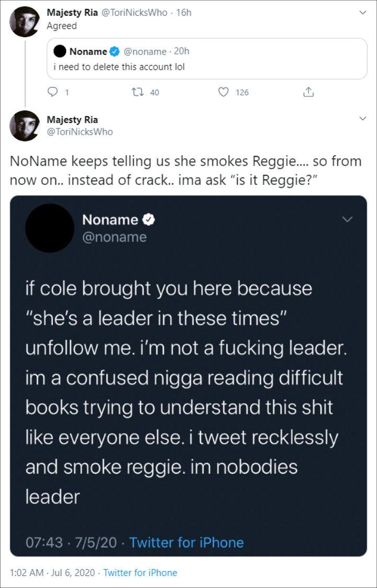Click small Noname avatar in quoted tweet
This screenshot has width=377, height=588.
[60, 51]
